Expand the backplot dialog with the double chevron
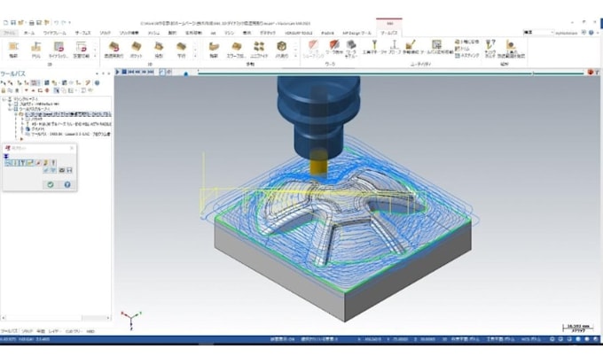The image size is (603, 364). click(x=6, y=156)
